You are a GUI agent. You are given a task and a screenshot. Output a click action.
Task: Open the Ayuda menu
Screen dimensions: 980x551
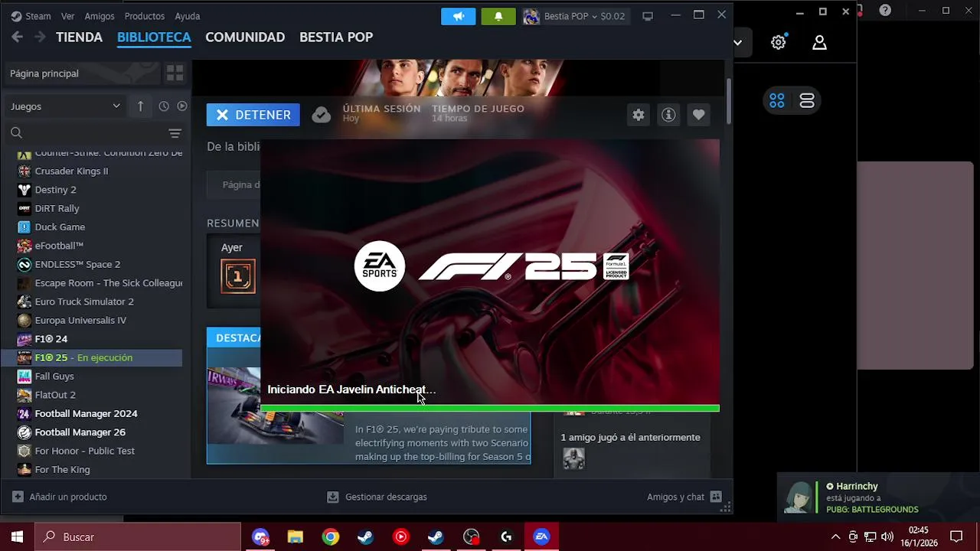coord(188,16)
